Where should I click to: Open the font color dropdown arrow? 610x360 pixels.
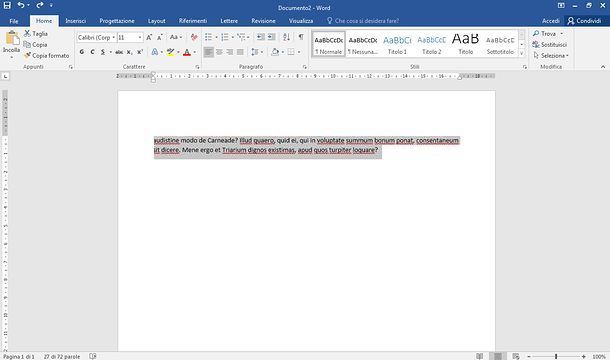195,52
